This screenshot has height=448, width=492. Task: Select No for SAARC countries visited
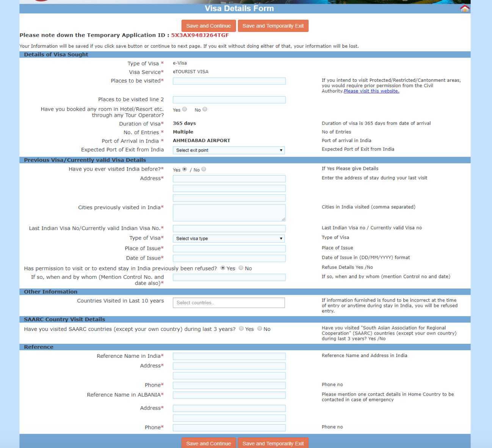(259, 329)
